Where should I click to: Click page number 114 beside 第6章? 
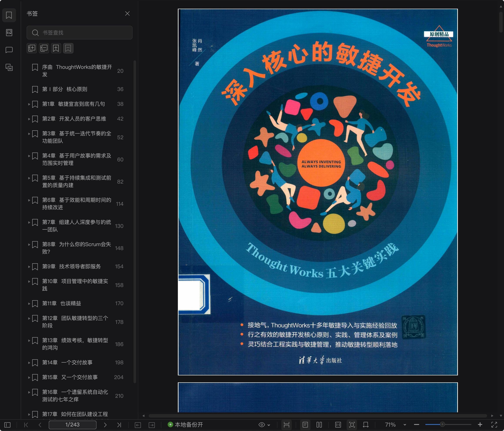coord(119,204)
